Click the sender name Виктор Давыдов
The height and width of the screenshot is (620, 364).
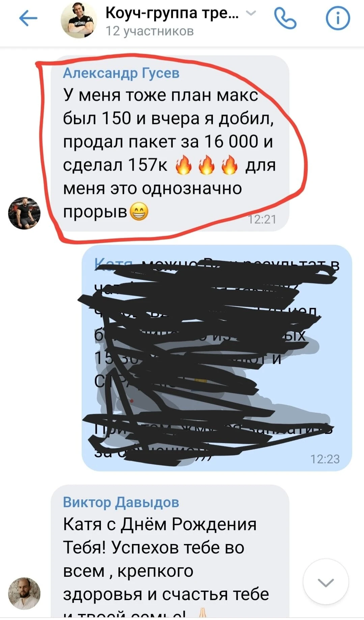pos(121,502)
